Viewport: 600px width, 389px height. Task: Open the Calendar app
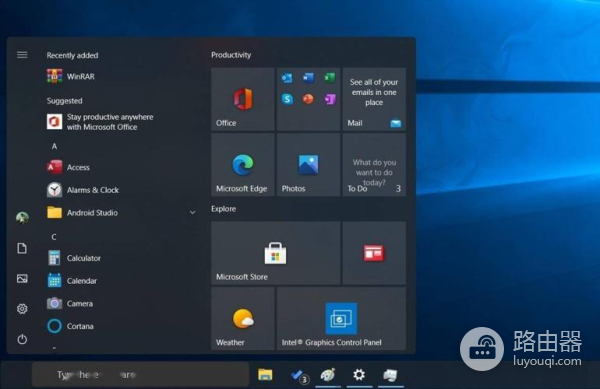tap(72, 280)
